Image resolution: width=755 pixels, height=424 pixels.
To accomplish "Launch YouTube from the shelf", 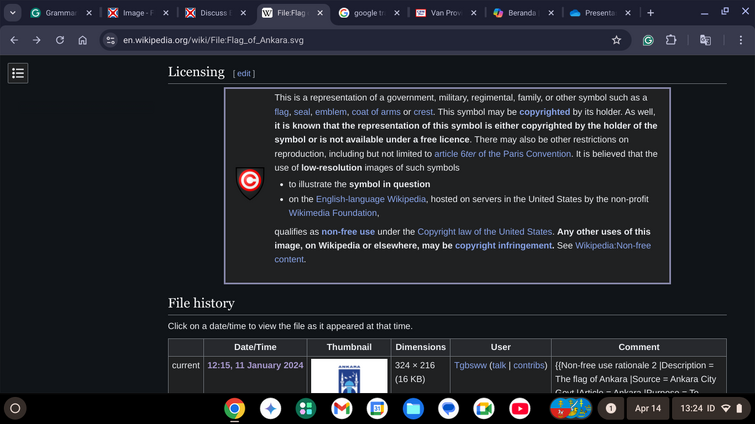I will [x=520, y=409].
